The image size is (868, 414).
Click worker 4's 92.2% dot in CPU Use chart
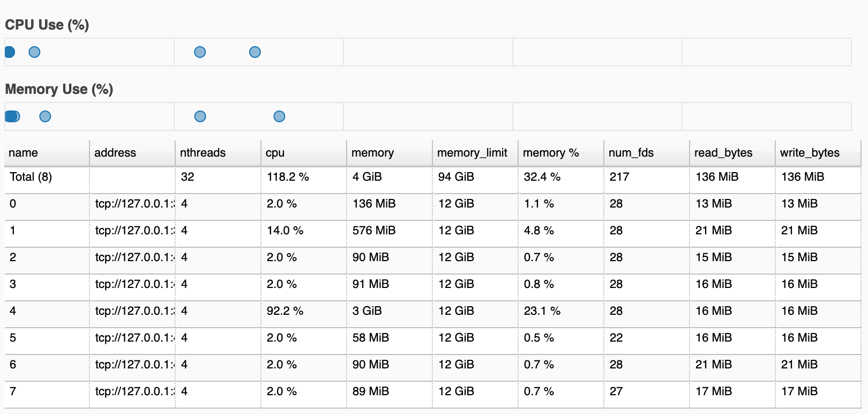200,52
